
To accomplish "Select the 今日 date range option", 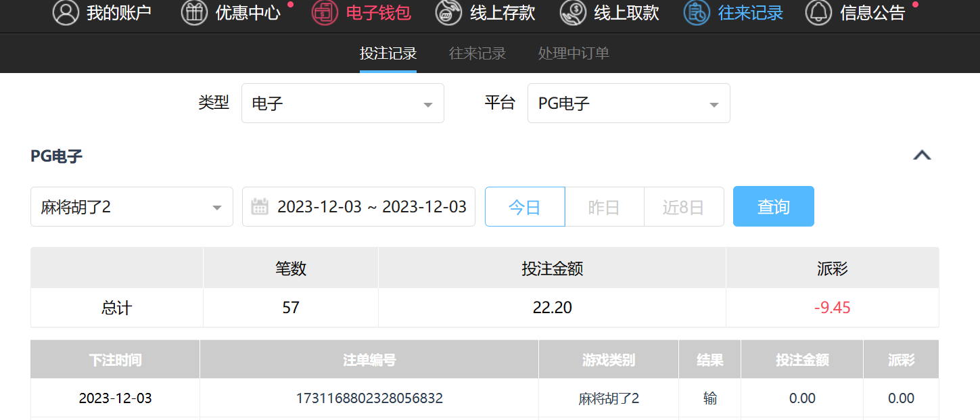I will (x=525, y=207).
